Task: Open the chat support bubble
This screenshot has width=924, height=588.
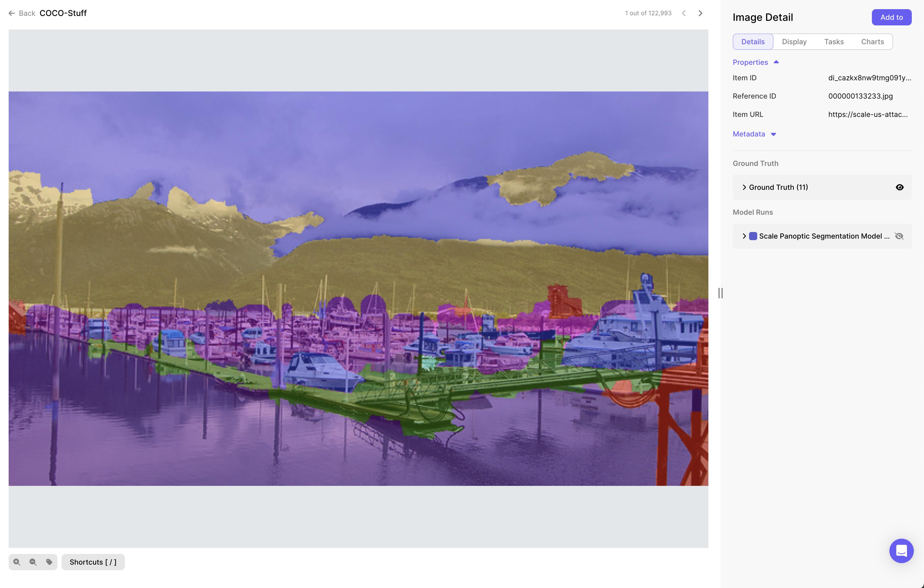Action: tap(901, 551)
